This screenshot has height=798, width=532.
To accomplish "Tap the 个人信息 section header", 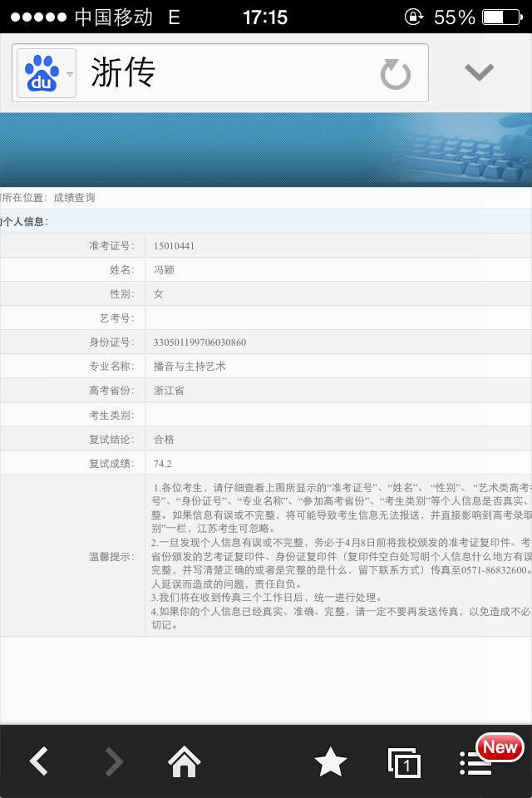I will 25,221.
